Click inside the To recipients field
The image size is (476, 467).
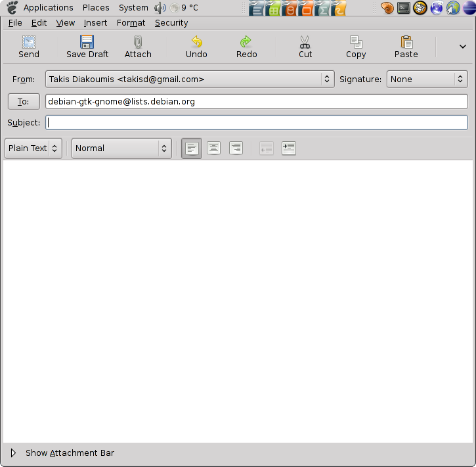coord(257,101)
